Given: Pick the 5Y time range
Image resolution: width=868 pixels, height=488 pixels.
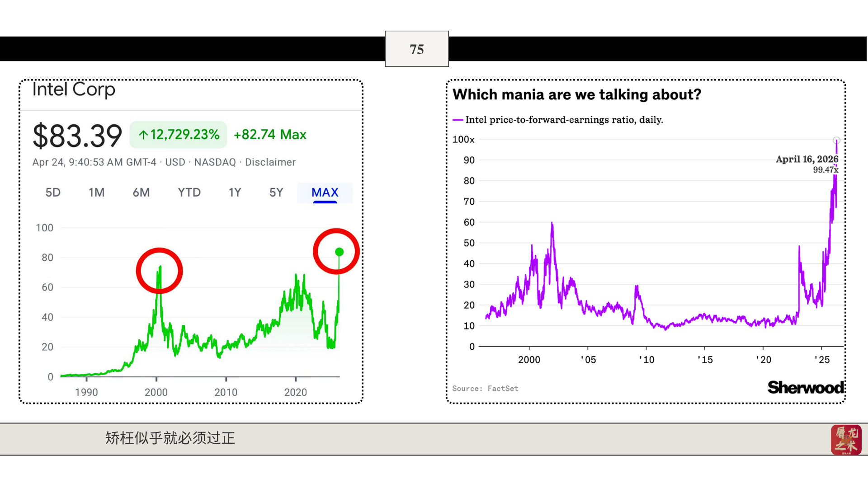Looking at the screenshot, I should pyautogui.click(x=276, y=192).
